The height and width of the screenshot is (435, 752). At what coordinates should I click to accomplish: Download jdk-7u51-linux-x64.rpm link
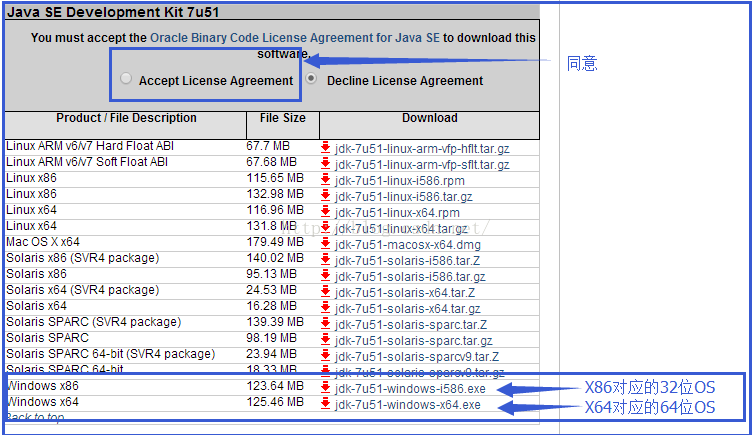[x=397, y=212]
